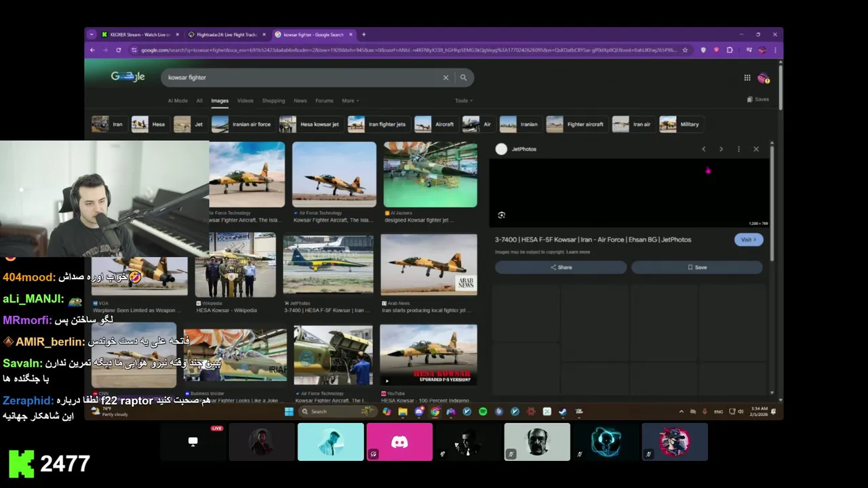
Task: Open File Explorer from the taskbar
Action: (403, 411)
